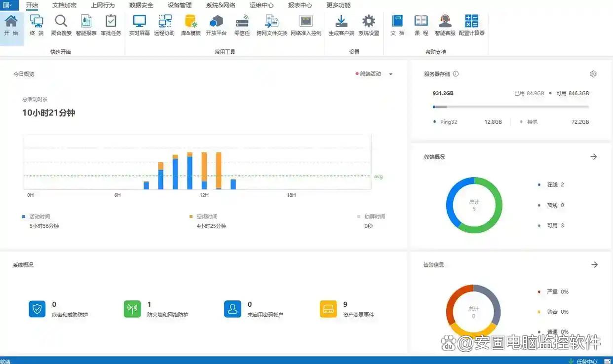Open the 配置计算器 calculator
613x364 pixels.
click(x=471, y=25)
